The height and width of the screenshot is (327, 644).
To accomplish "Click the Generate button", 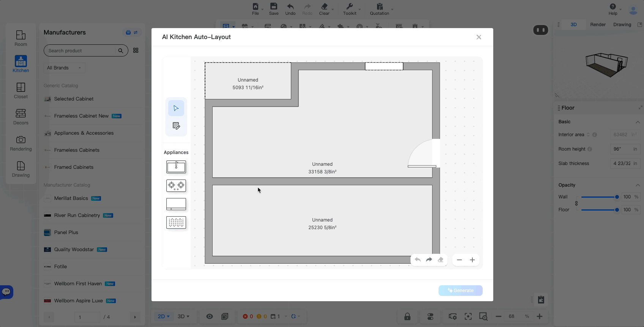I will click(x=460, y=291).
